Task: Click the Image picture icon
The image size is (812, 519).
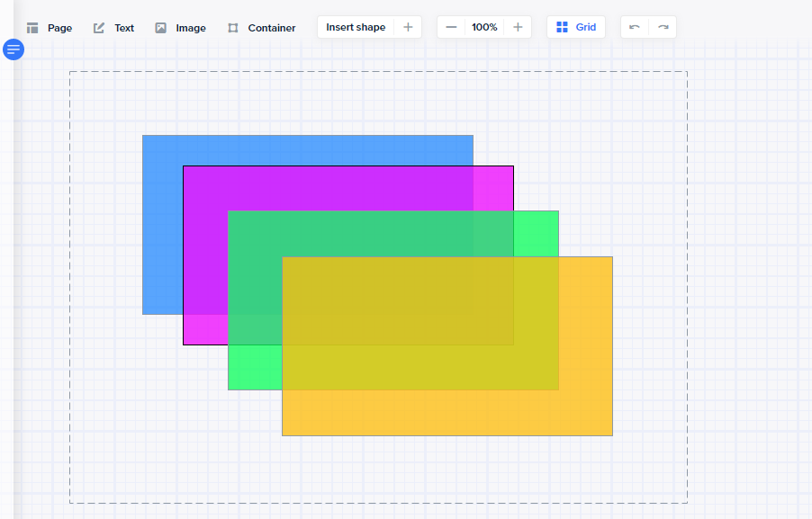Action: point(161,28)
